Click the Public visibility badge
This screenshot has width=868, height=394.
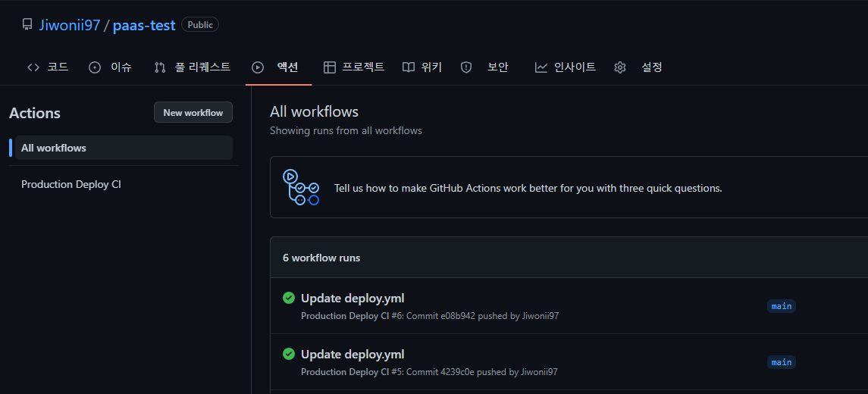200,25
